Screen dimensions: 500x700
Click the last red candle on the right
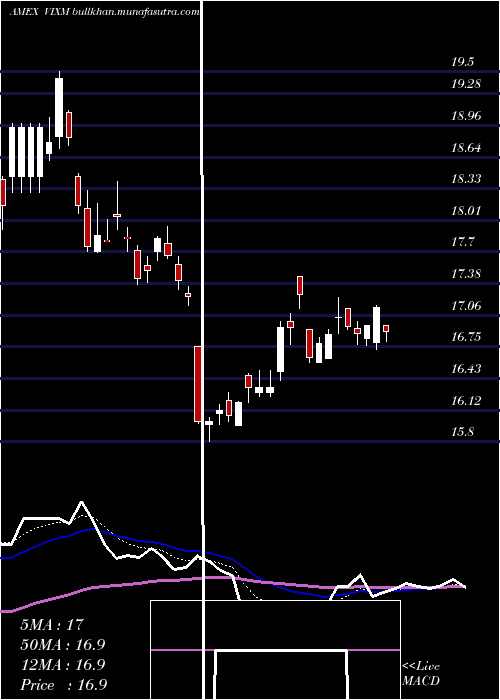pos(386,329)
